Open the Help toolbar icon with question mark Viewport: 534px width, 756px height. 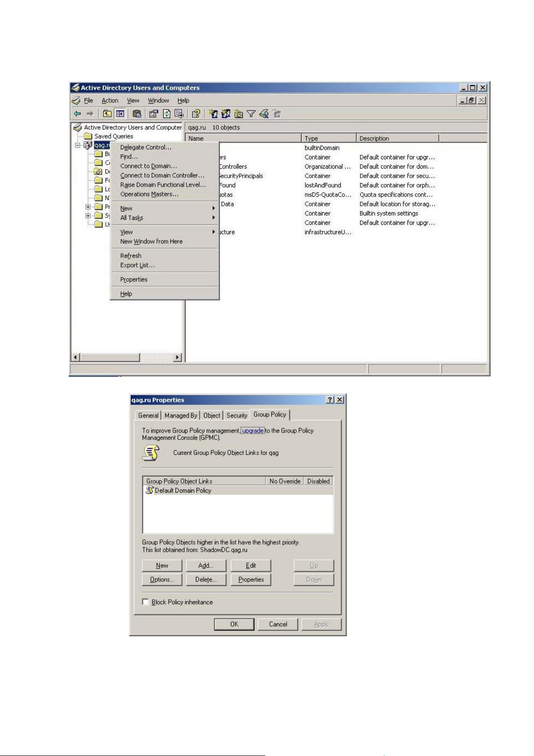click(x=195, y=114)
